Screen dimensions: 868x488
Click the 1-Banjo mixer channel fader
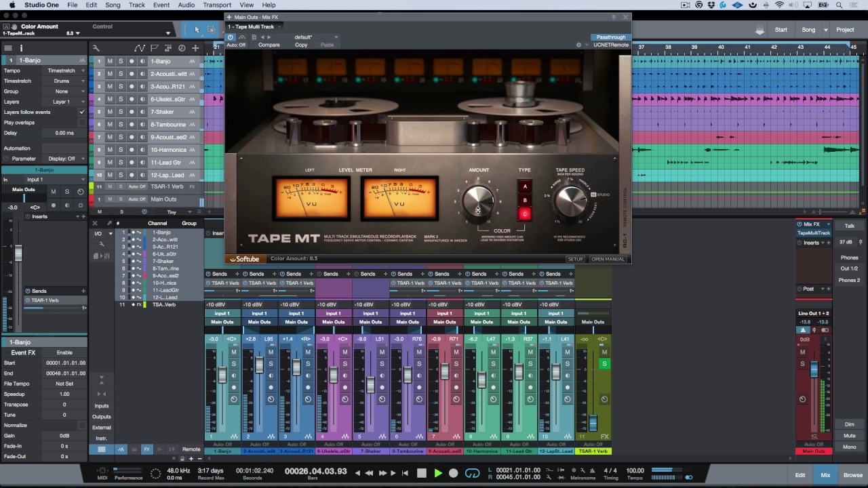[222, 375]
